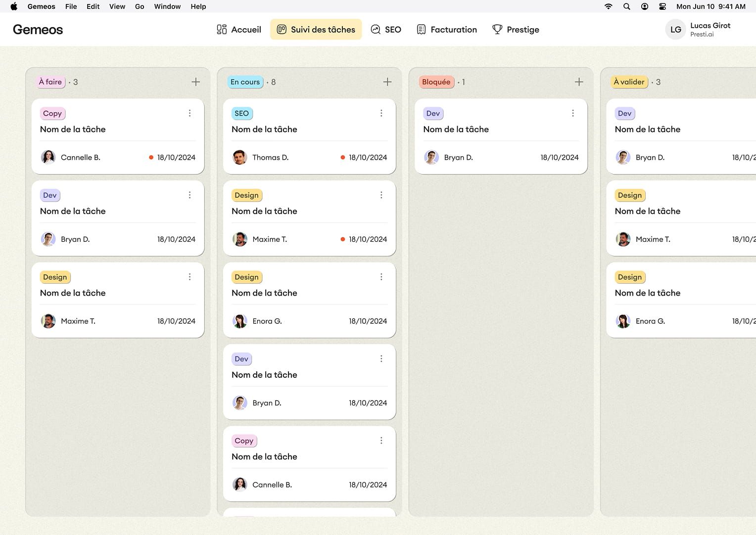756x535 pixels.
Task: Open three-dot menu on En cours Dev card
Action: click(381, 359)
